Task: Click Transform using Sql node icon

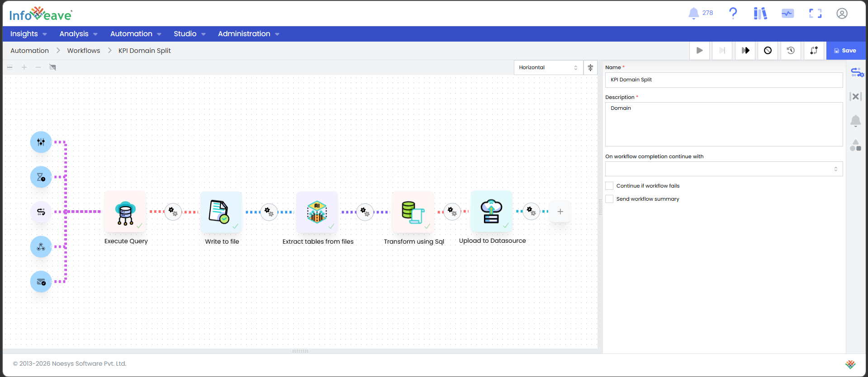Action: click(x=413, y=212)
